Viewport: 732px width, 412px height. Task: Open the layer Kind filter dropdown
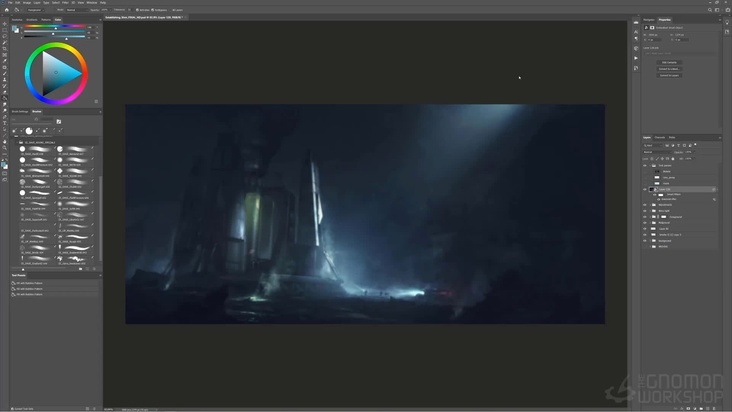[653, 146]
